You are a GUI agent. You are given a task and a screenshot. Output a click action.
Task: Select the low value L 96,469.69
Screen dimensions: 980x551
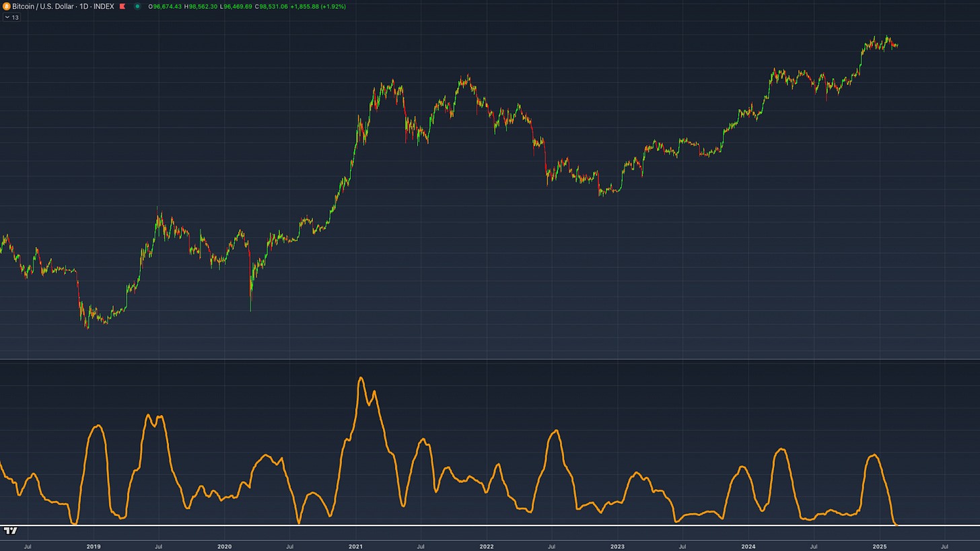tap(236, 6)
